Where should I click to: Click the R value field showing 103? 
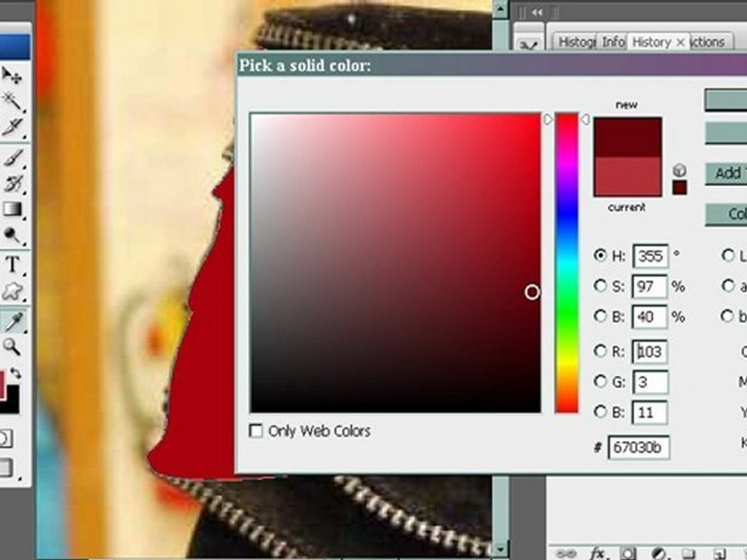tap(651, 352)
